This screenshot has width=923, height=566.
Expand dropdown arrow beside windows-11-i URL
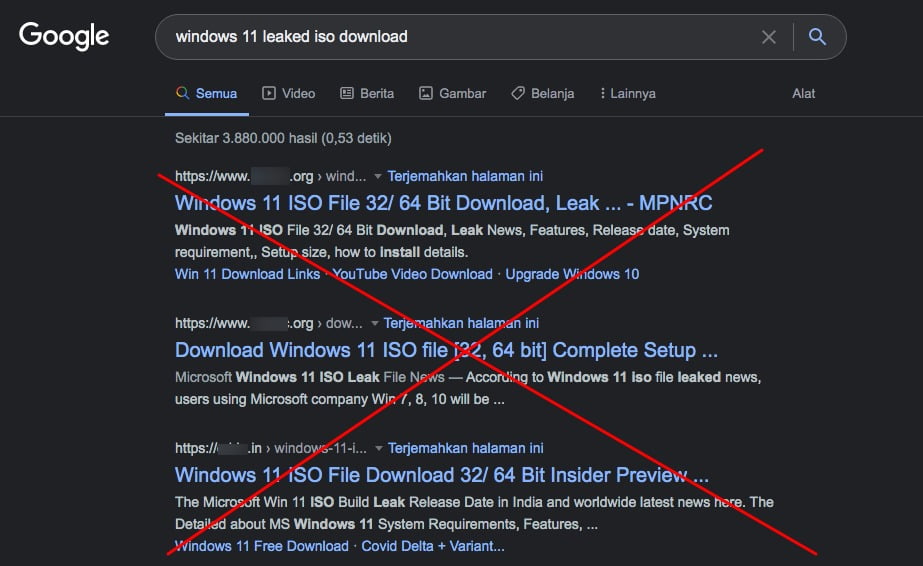coord(379,448)
